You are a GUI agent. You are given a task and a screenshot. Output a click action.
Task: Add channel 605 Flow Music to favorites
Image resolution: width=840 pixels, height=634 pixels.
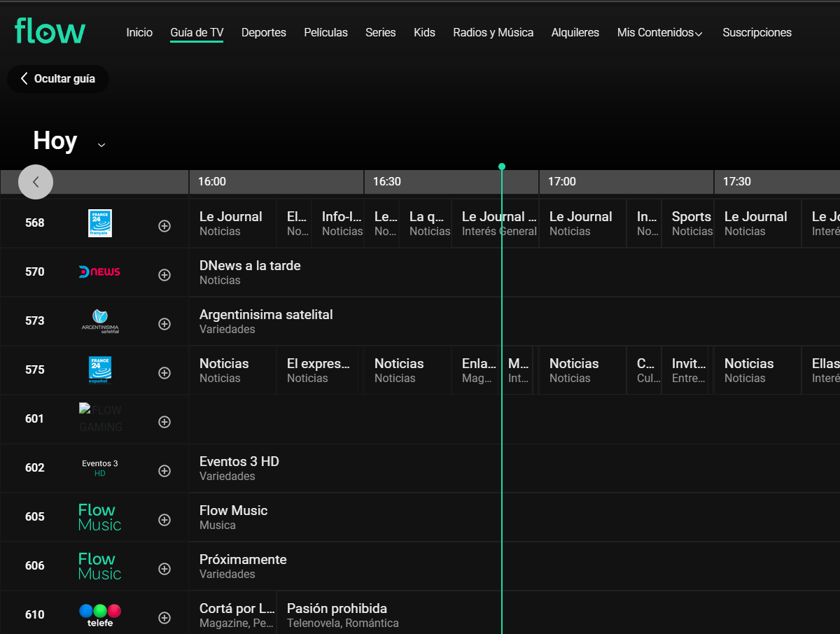pyautogui.click(x=164, y=520)
